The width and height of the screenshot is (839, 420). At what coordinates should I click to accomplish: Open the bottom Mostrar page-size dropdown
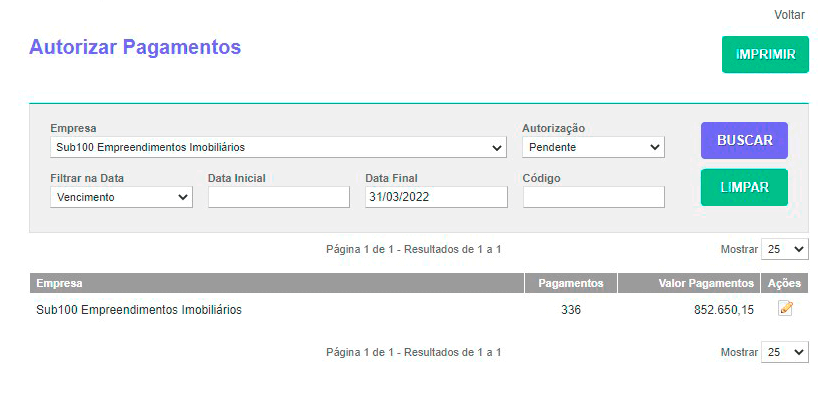[785, 352]
